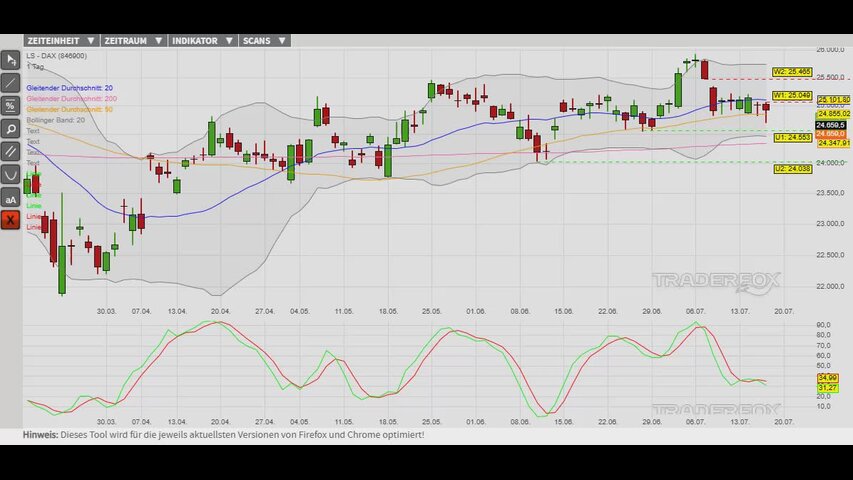853x480 pixels.
Task: Click 04.05. date on price chart axis
Action: [299, 311]
